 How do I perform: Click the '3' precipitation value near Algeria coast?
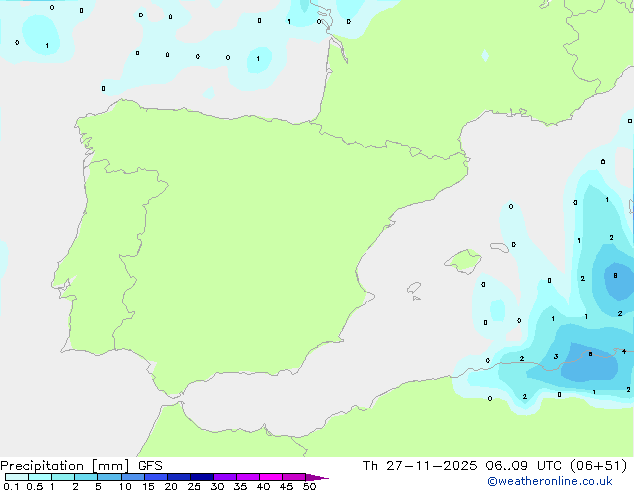click(x=556, y=357)
